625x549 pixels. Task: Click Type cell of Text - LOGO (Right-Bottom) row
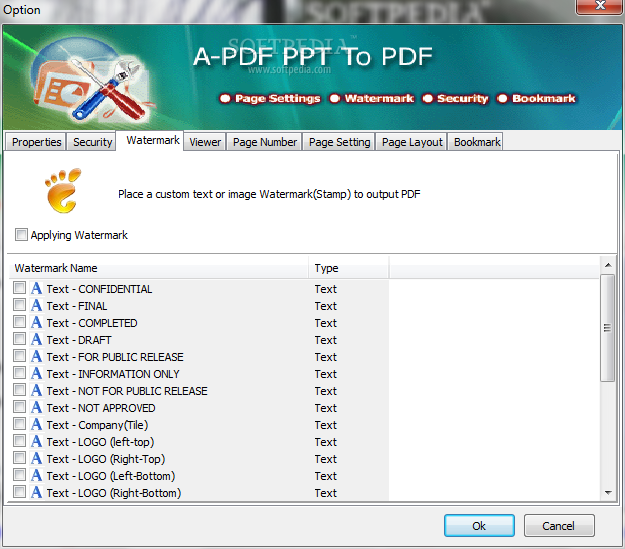pyautogui.click(x=326, y=493)
